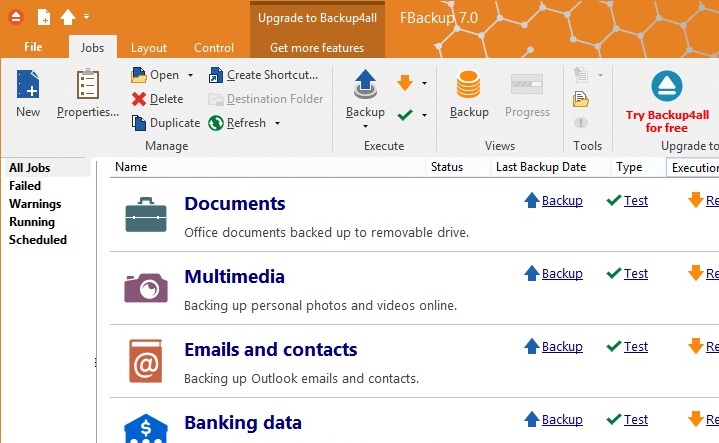Viewport: 719px width, 443px height.
Task: Switch to the Control ribbon tab
Action: point(214,47)
